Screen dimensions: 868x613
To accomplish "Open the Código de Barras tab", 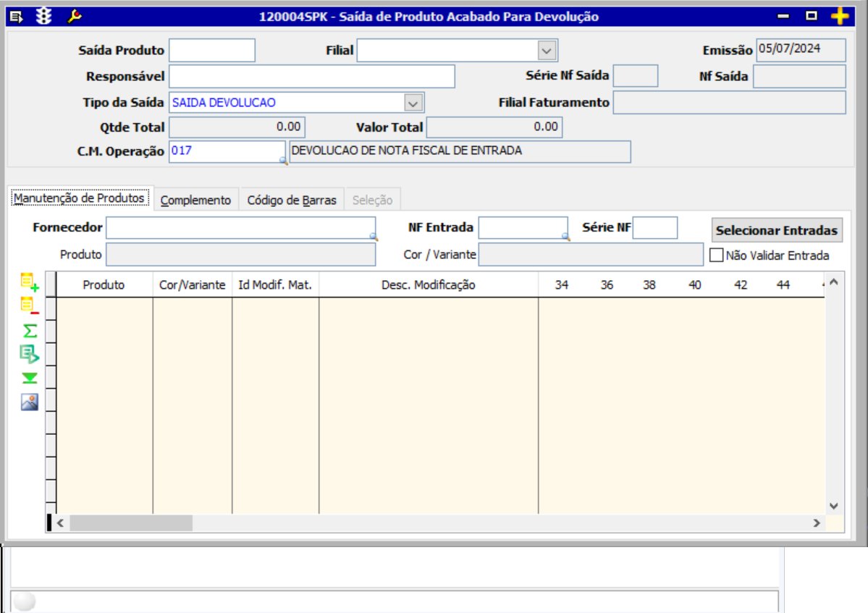I will click(292, 200).
